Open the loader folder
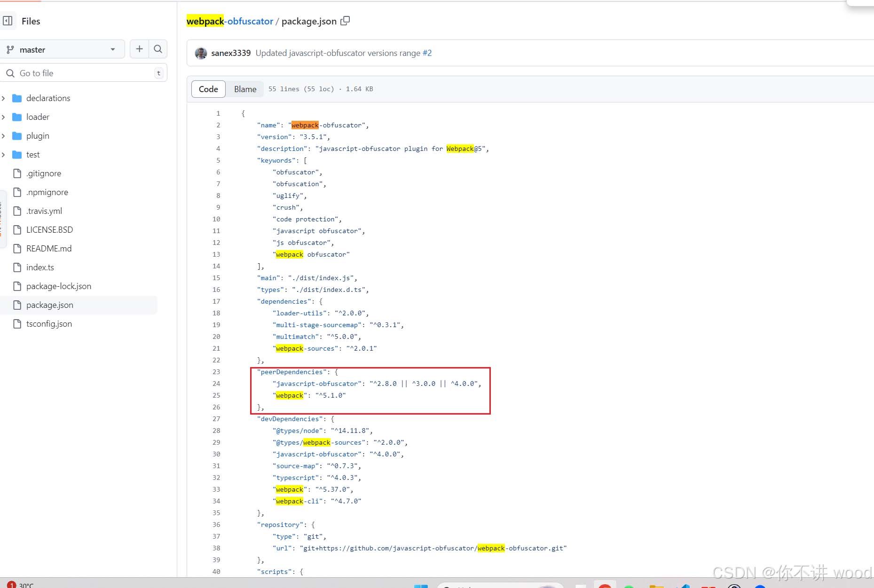This screenshot has height=588, width=874. [38, 117]
